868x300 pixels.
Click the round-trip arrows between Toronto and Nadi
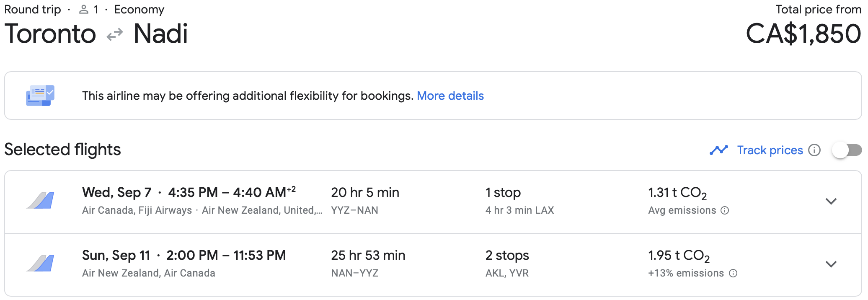click(x=114, y=34)
